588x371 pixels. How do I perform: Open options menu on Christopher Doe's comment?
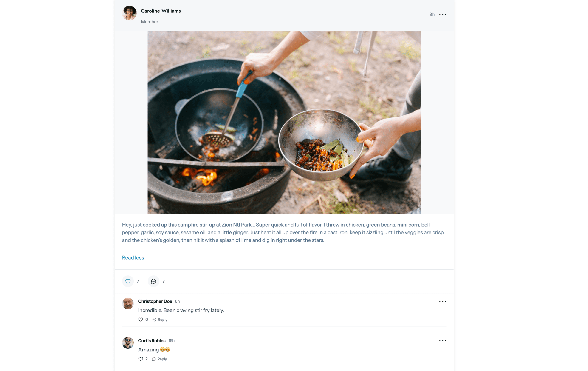pos(442,301)
